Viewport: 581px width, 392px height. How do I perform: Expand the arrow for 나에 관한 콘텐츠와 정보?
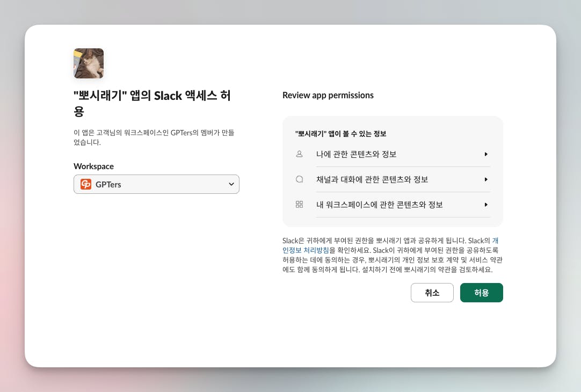pos(486,154)
